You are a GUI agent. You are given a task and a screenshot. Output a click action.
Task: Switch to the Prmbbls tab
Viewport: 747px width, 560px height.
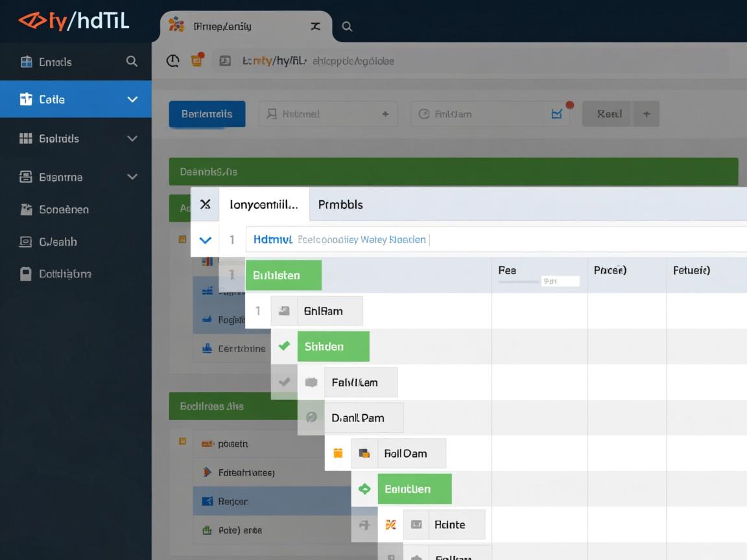pyautogui.click(x=340, y=204)
